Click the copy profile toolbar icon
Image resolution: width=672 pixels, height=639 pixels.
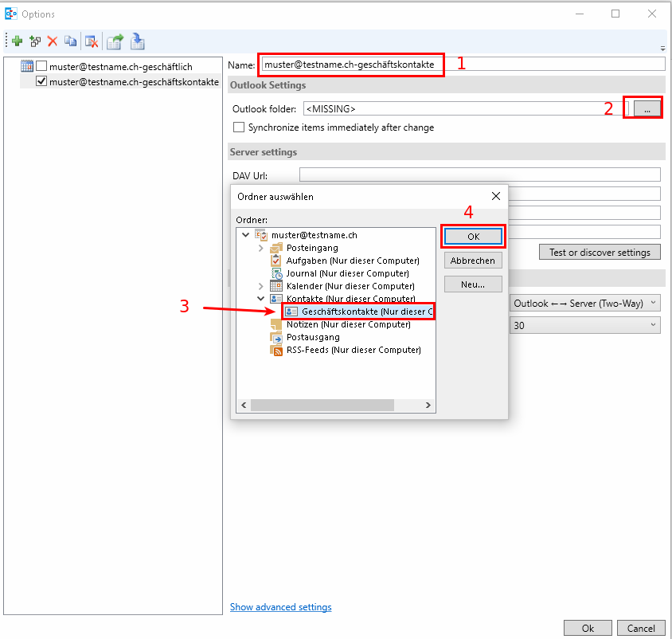pos(71,41)
